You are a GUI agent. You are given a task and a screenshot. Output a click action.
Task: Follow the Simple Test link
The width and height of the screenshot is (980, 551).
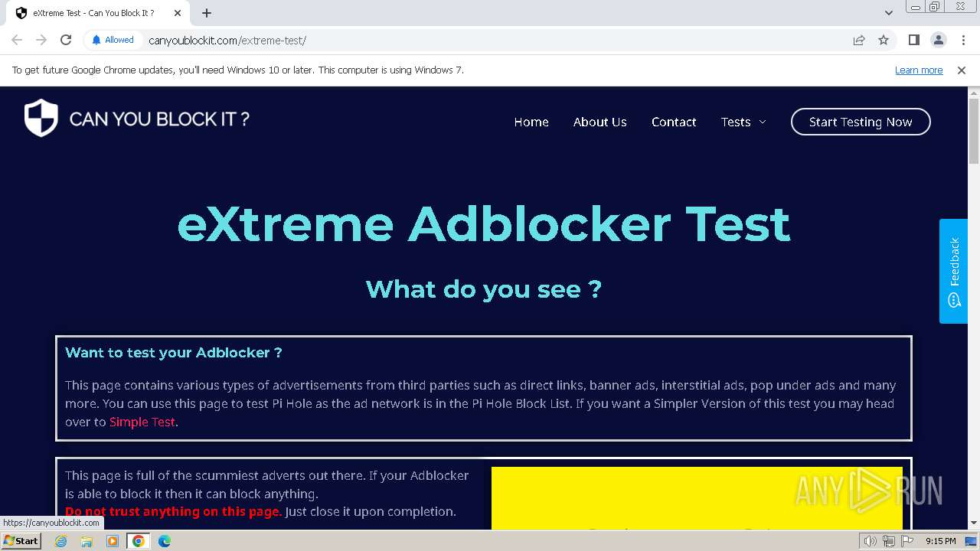click(142, 422)
